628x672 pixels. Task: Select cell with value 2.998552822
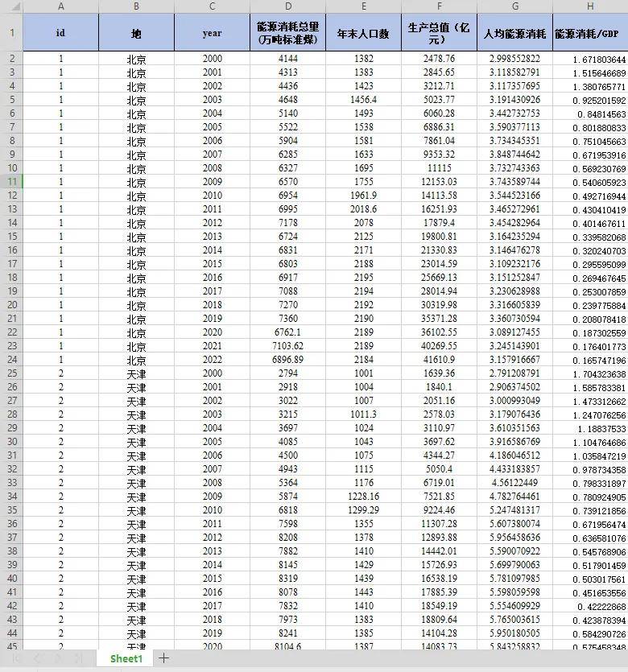(x=514, y=58)
